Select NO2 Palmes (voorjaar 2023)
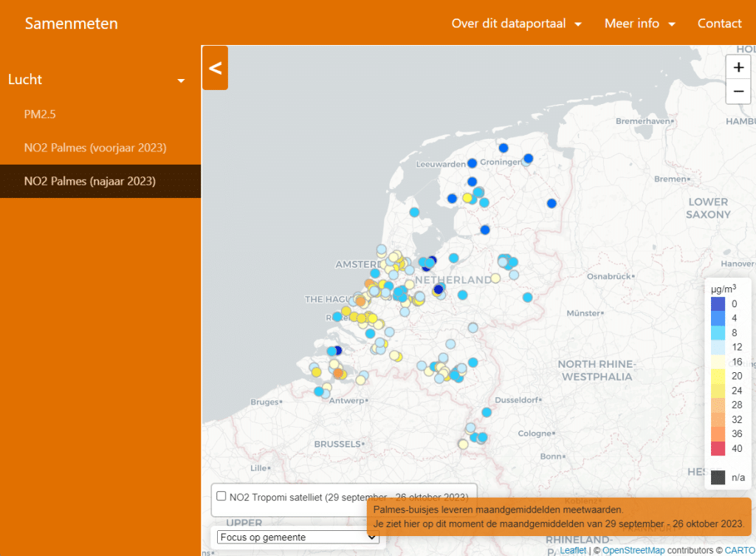 [94, 148]
